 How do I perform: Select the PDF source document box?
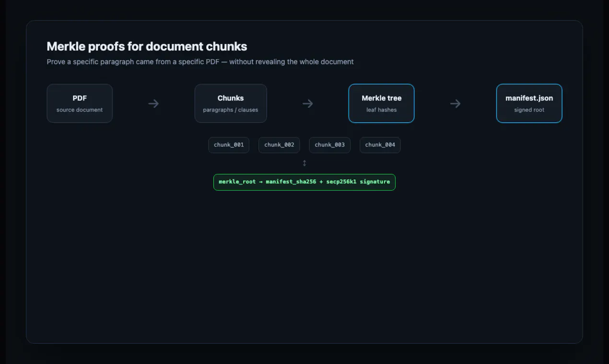tap(80, 103)
